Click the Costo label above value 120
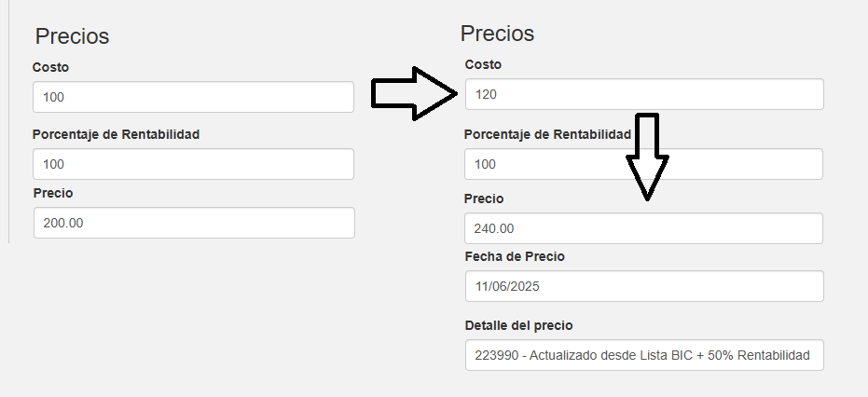Screen dimensions: 868x397 point(483,64)
